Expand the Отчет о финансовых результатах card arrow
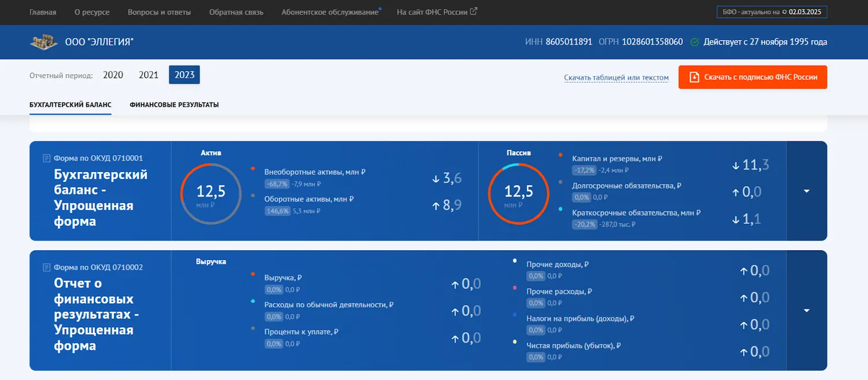The width and height of the screenshot is (868, 380). pos(807,310)
